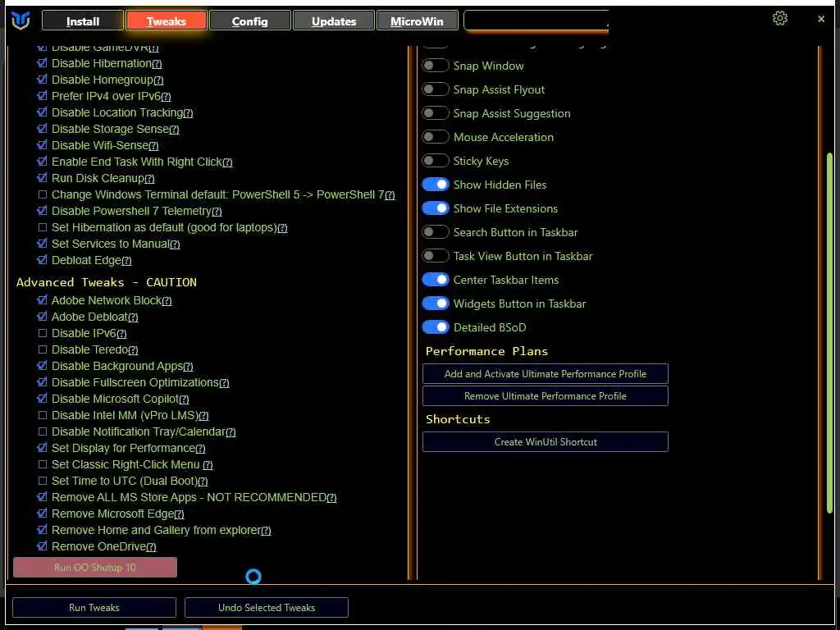Screen dimensions: 840x630
Task: Open help (?) for Disable Fullscreen Optimizations
Action: (x=224, y=383)
